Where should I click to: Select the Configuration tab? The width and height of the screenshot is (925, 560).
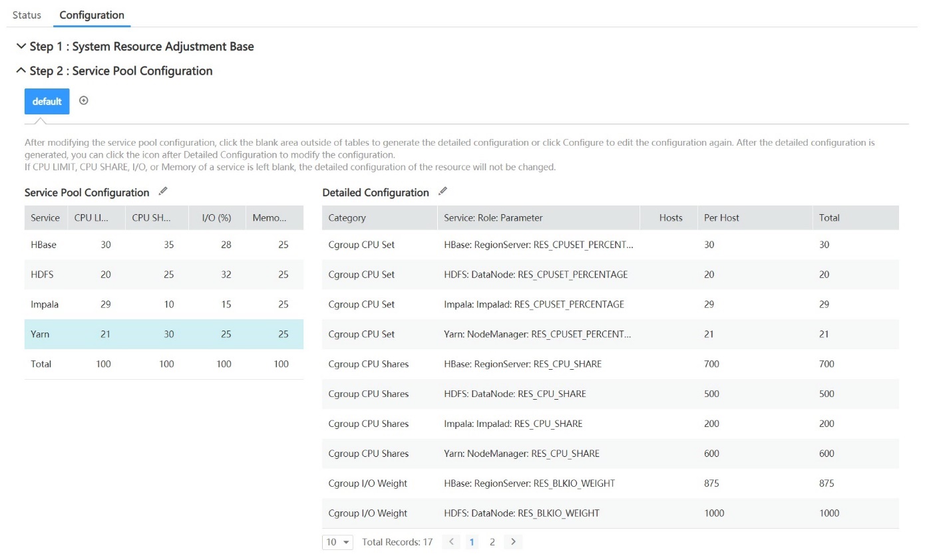92,15
